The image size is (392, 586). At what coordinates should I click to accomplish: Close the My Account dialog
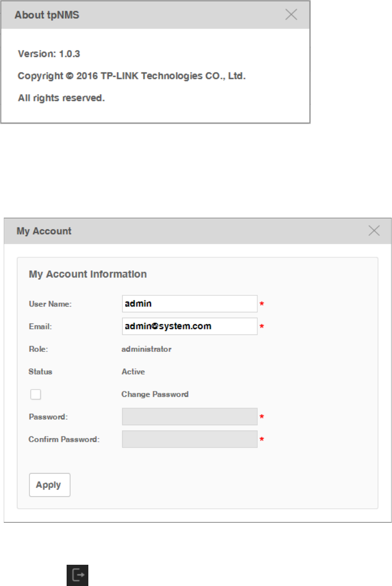pos(374,231)
